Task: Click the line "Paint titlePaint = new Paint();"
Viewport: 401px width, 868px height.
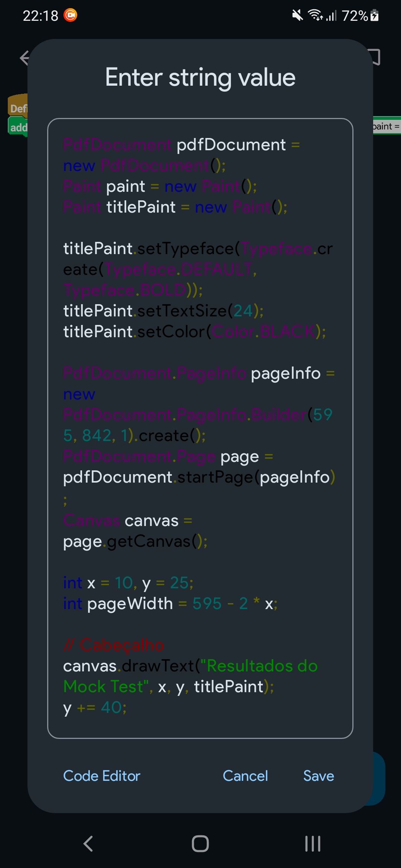Action: pyautogui.click(x=175, y=207)
